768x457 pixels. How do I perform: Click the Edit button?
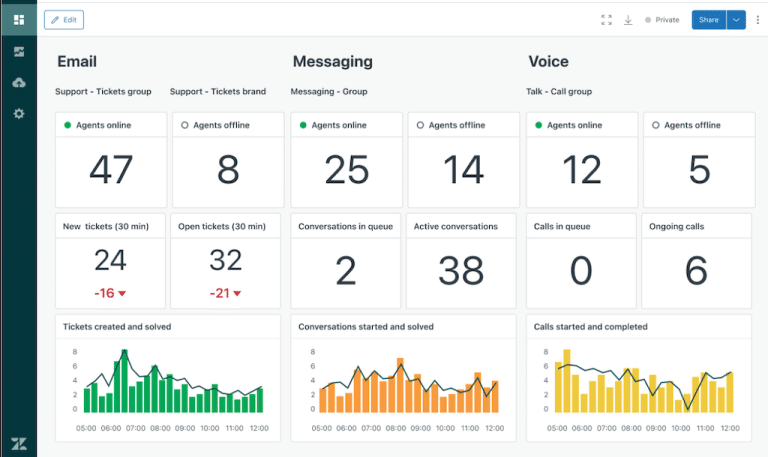(x=64, y=19)
